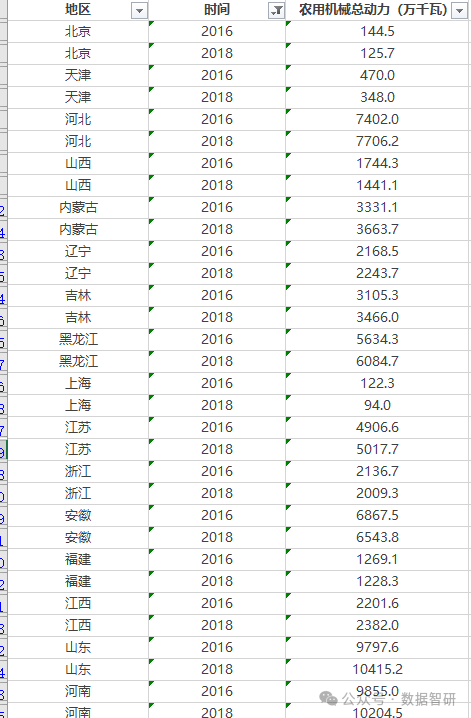Select the 山西 cell in the 2018 row
The image size is (471, 718).
click(78, 185)
